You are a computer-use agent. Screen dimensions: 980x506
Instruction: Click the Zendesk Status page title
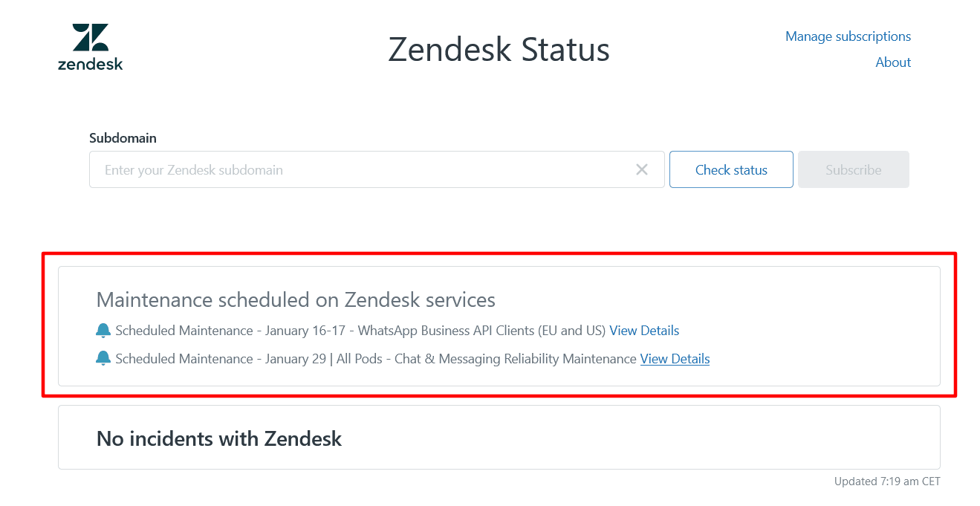click(499, 50)
